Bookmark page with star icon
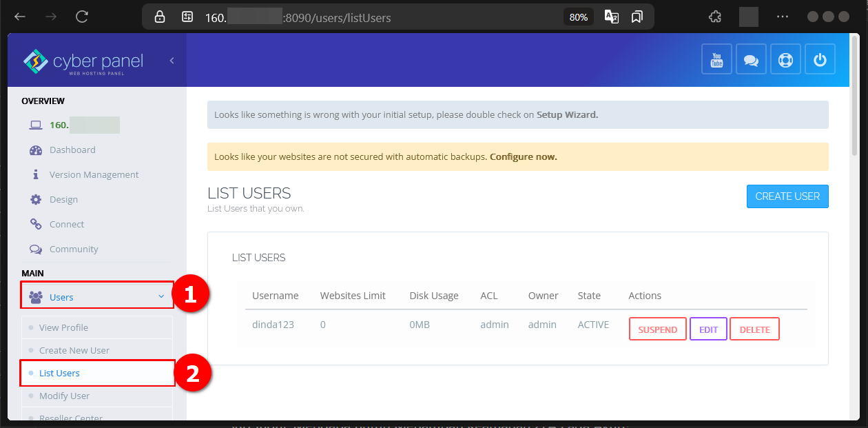868x428 pixels. [637, 17]
